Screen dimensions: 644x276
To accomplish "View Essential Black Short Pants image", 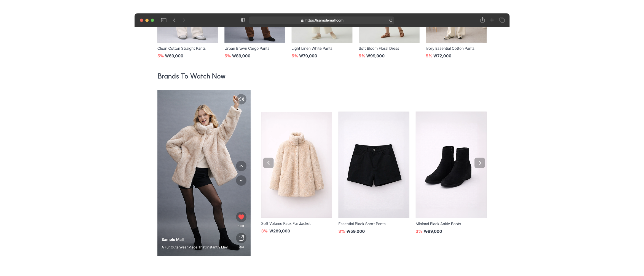I will pos(374,165).
